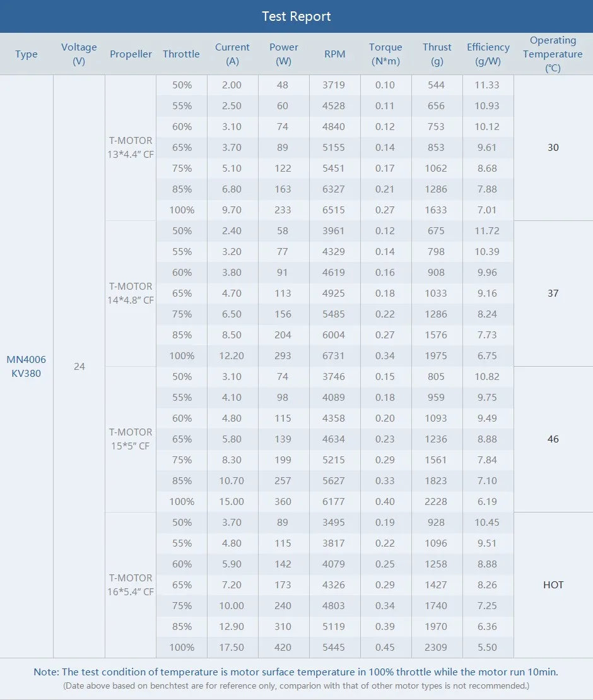Select the Efficiency (g/W) column header
Screen dimensions: 593x700
point(488,54)
